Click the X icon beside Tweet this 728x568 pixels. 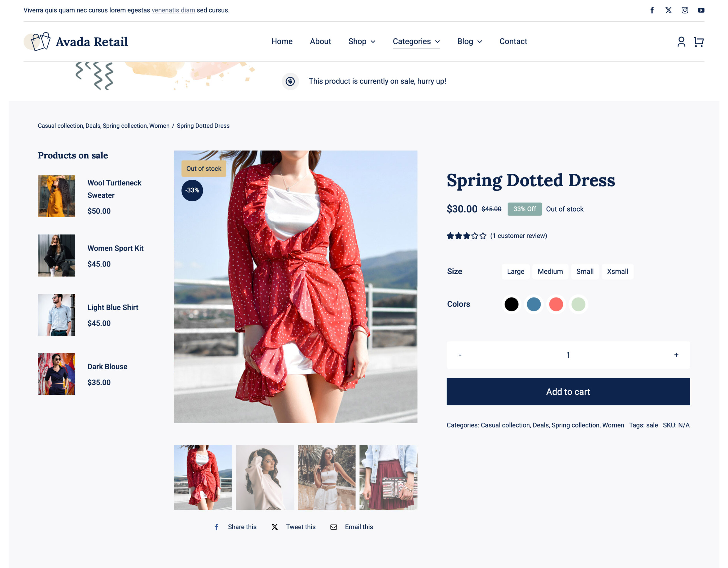274,527
